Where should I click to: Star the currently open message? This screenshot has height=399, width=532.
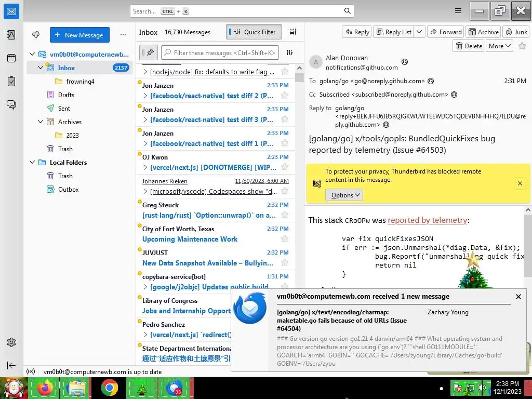coord(522,46)
